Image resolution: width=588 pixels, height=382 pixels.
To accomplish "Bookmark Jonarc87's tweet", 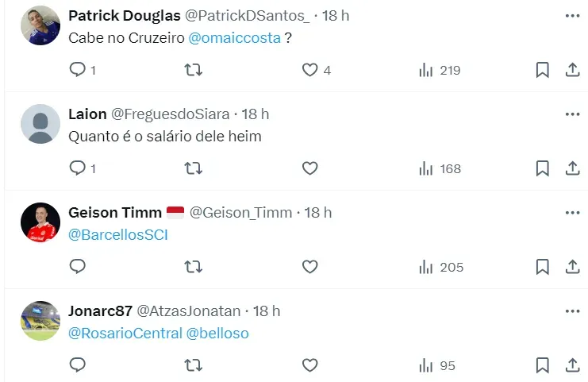I will click(543, 365).
